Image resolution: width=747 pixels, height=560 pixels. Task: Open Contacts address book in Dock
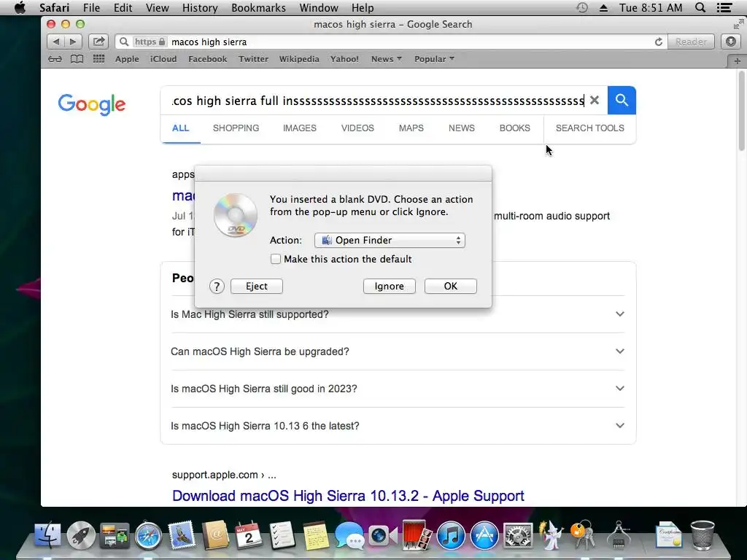pyautogui.click(x=215, y=534)
